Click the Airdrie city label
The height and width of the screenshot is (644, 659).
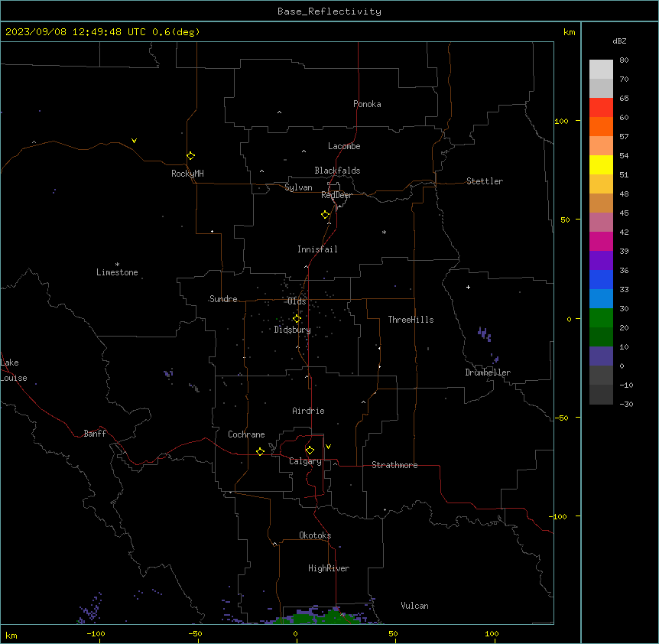(308, 411)
